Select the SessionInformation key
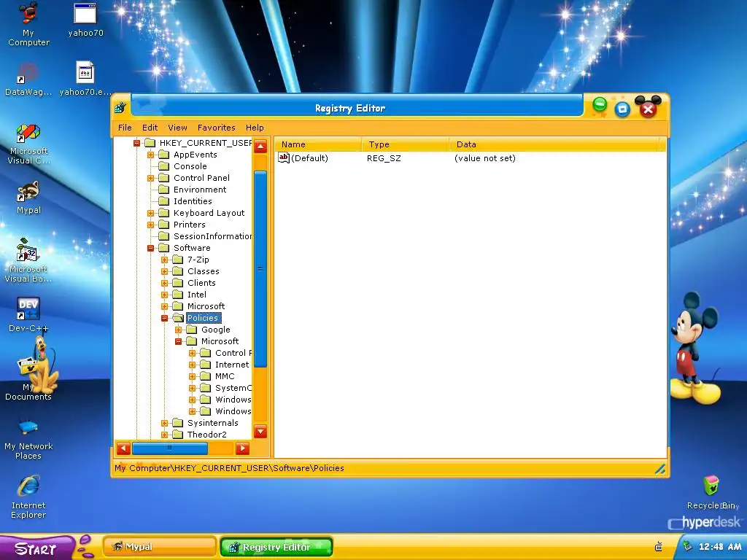Image resolution: width=747 pixels, height=560 pixels. pos(212,236)
